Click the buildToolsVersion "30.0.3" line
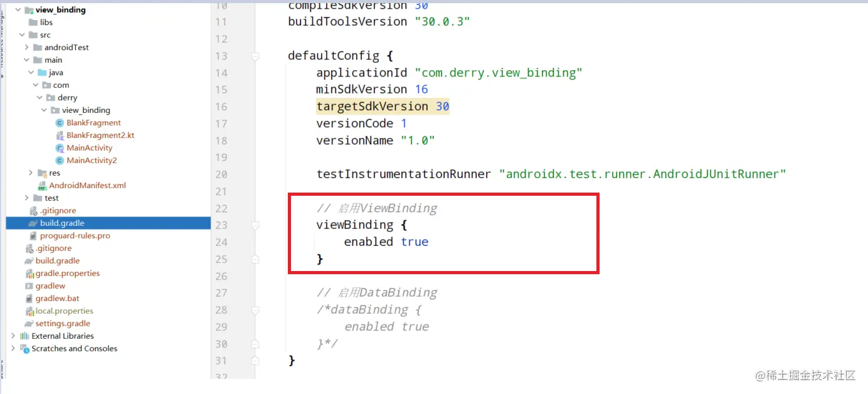Viewport: 868px width, 394px height. (379, 21)
